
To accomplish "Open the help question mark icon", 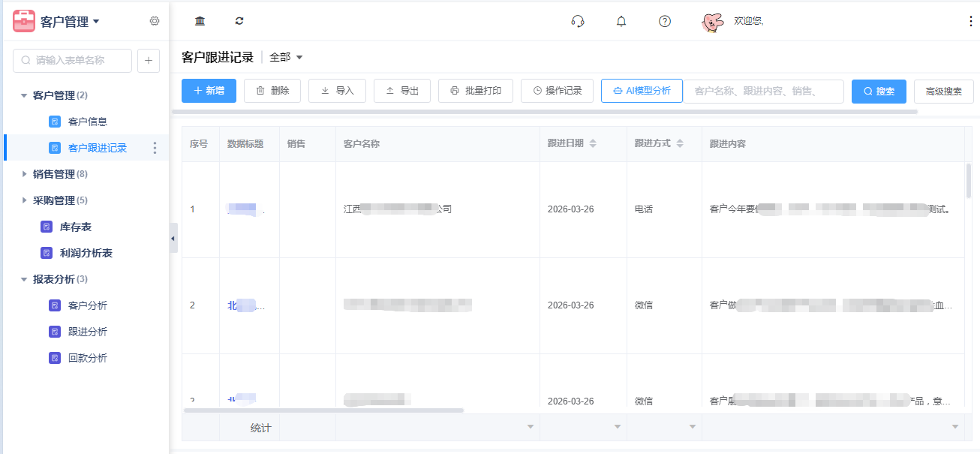I will [664, 21].
